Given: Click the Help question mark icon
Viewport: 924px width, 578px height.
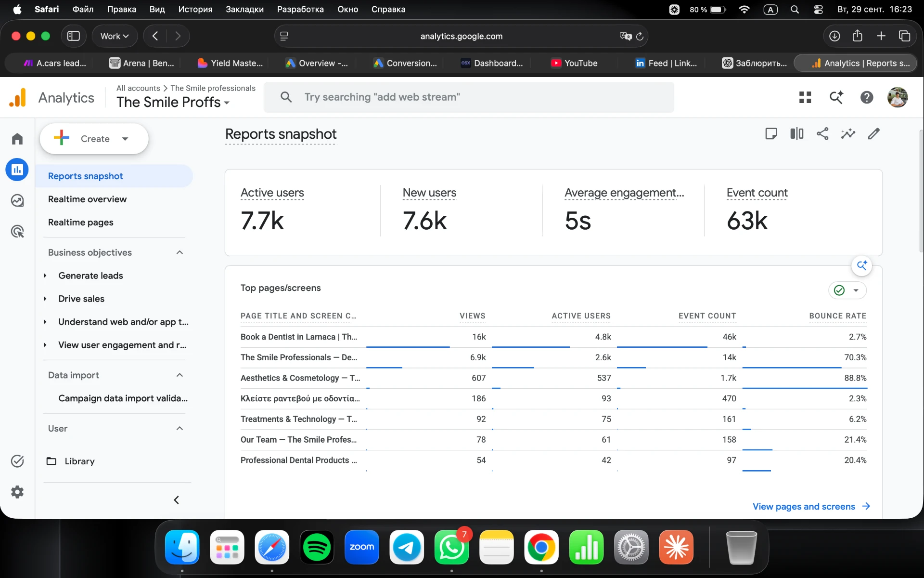Looking at the screenshot, I should click(867, 97).
